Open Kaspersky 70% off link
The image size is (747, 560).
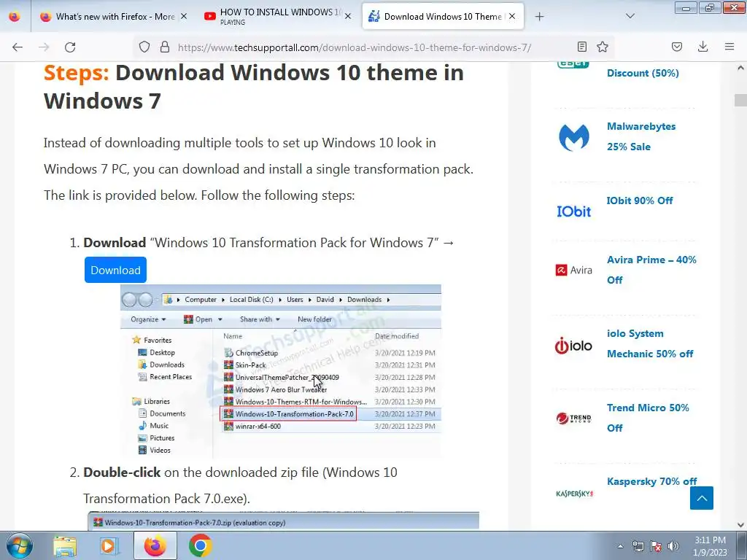[651, 481]
